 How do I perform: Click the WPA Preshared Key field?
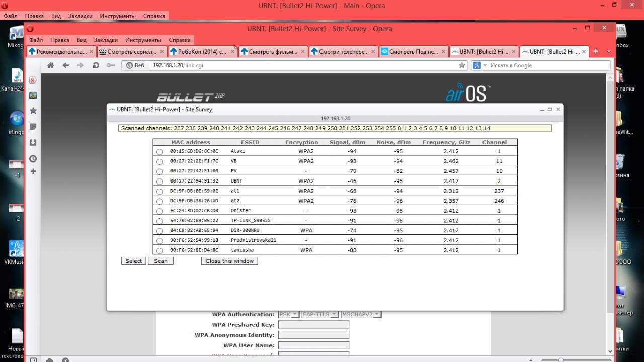[313, 325]
